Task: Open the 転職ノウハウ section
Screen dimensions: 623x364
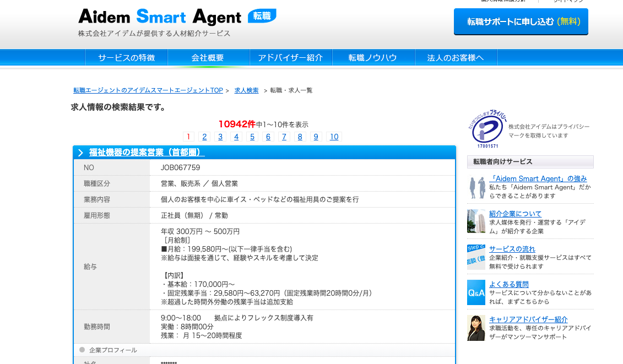Action: coord(373,57)
